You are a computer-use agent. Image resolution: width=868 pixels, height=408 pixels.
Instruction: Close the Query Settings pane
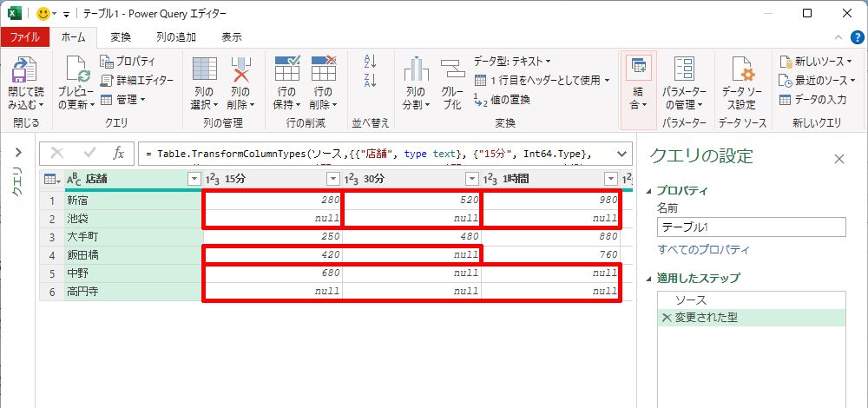pos(838,159)
